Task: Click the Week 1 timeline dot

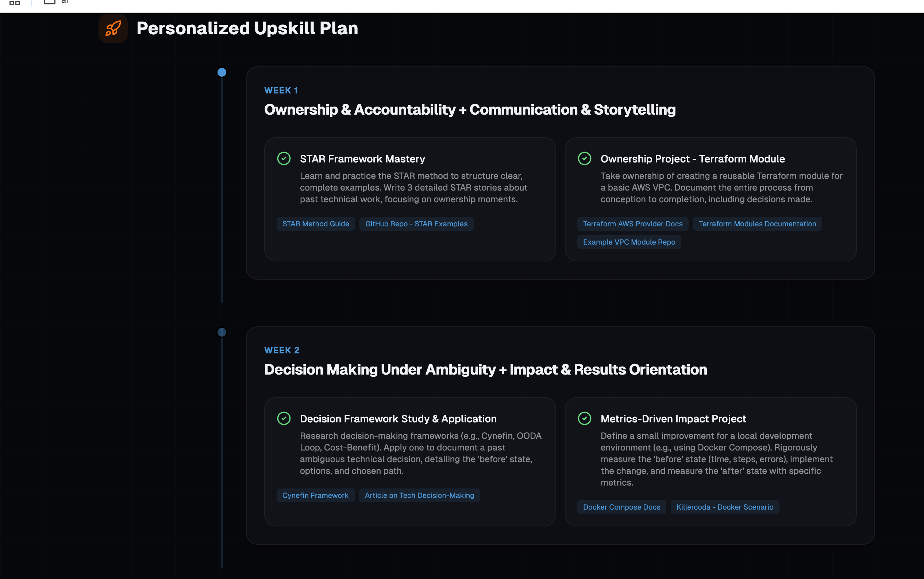Action: [x=222, y=72]
